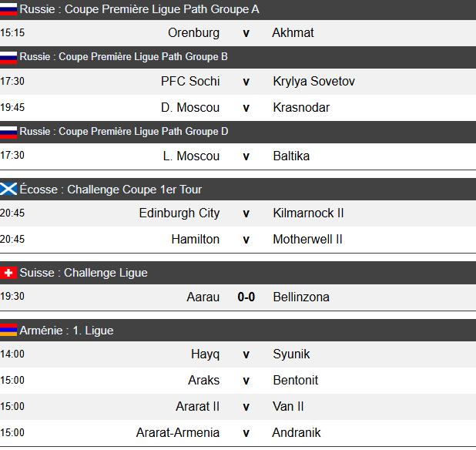Open the Suisse Challenge Ligue competition

[x=83, y=273]
